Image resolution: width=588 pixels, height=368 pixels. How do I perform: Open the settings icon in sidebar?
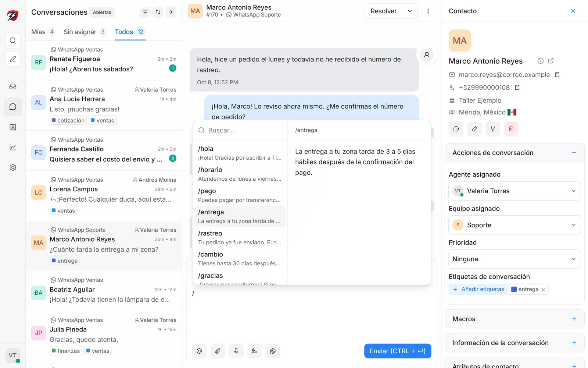click(13, 167)
